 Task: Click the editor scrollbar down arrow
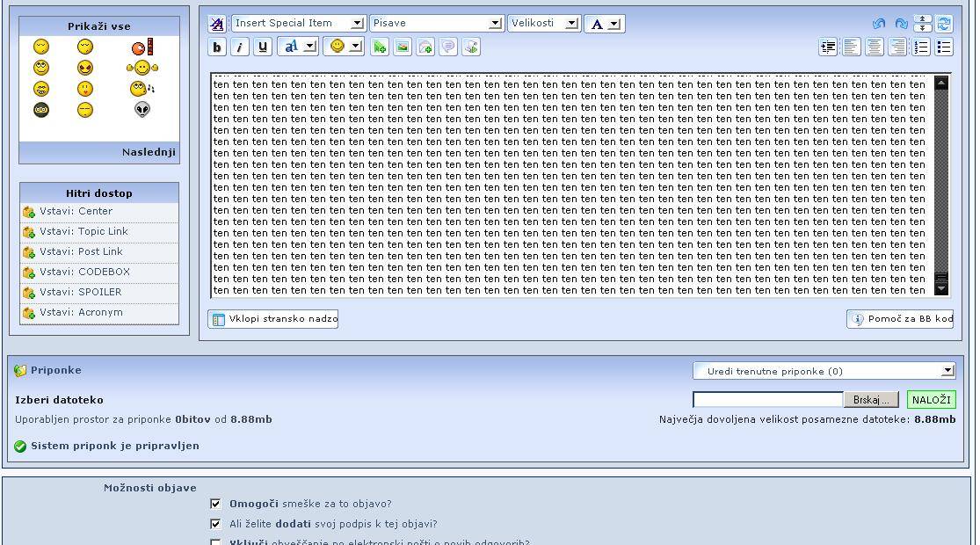point(941,288)
